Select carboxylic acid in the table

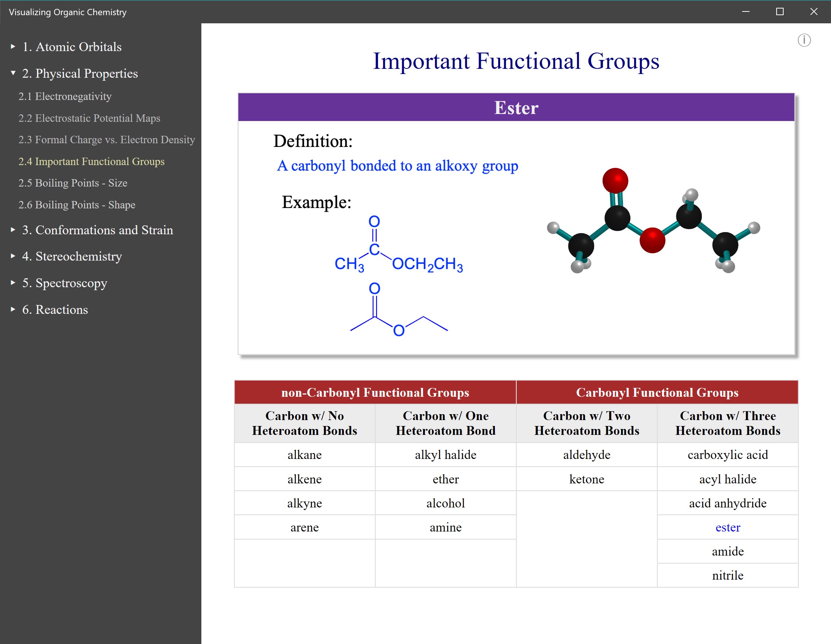click(727, 455)
